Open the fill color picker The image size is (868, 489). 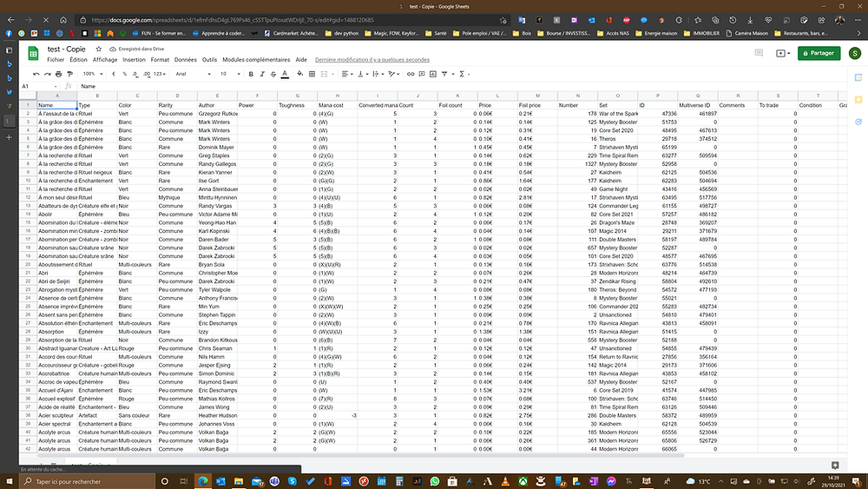click(300, 74)
